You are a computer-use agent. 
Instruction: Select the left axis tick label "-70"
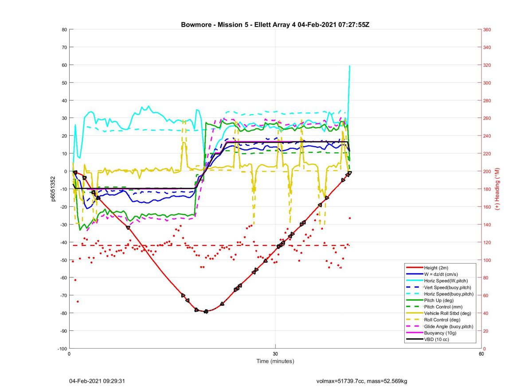coord(63,295)
